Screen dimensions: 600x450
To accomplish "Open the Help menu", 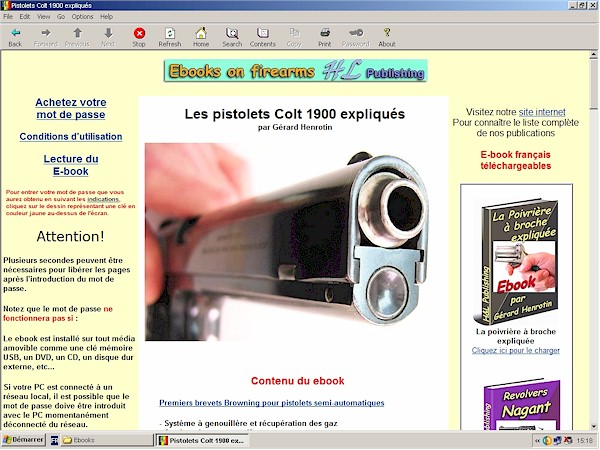I will (106, 16).
